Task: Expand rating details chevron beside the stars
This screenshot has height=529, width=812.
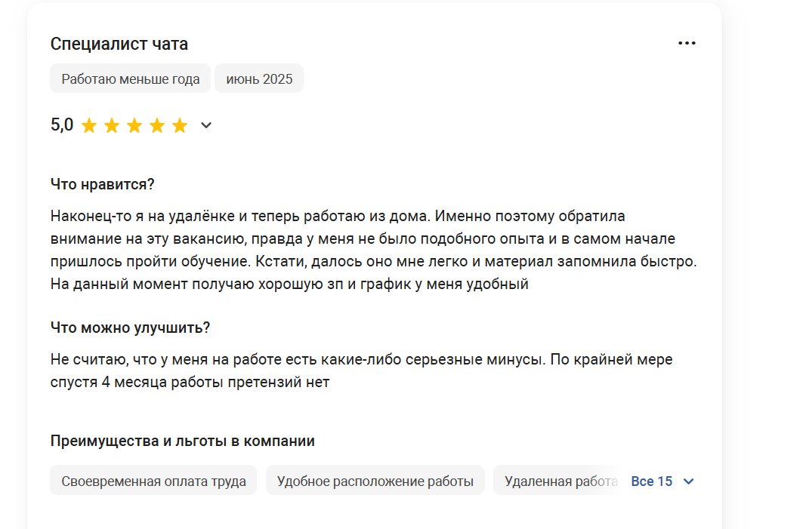Action: tap(206, 125)
